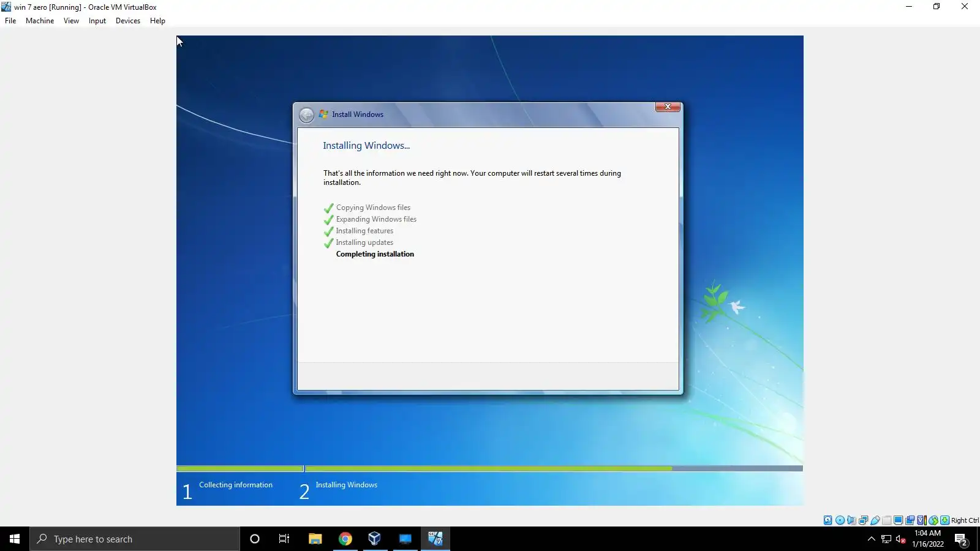Screen dimensions: 980x551
Task: Click the network icon in system tray
Action: coord(886,539)
